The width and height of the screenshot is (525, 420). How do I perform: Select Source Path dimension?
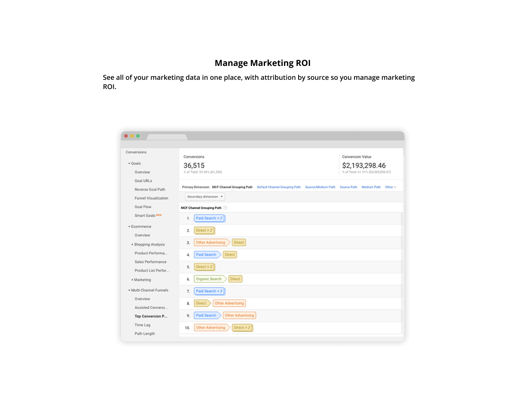pos(349,187)
